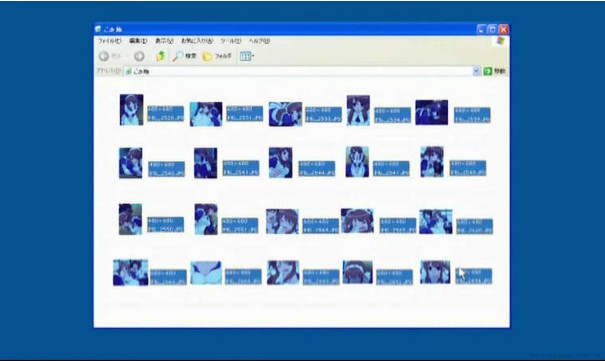Open the Views dropdown in toolbar

coord(247,56)
